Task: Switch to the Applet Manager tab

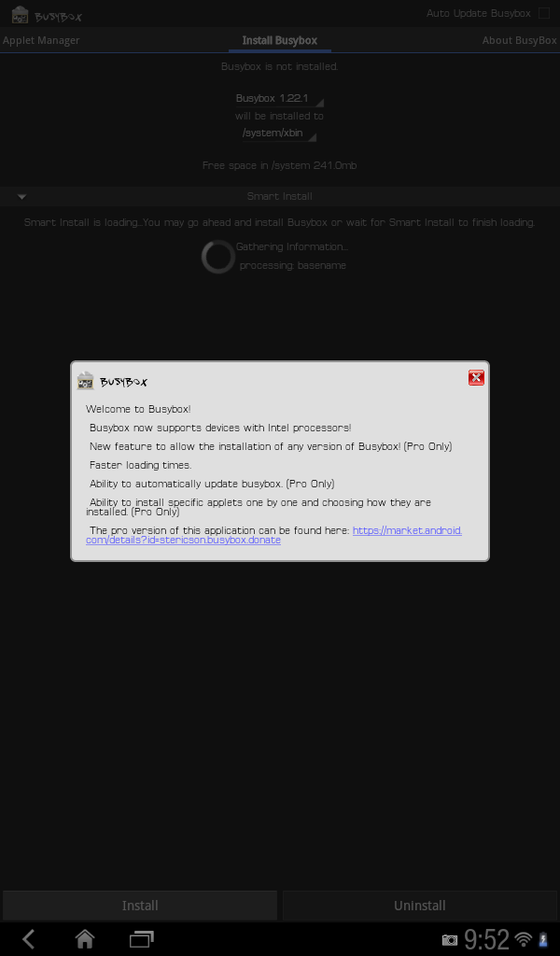Action: (x=41, y=40)
